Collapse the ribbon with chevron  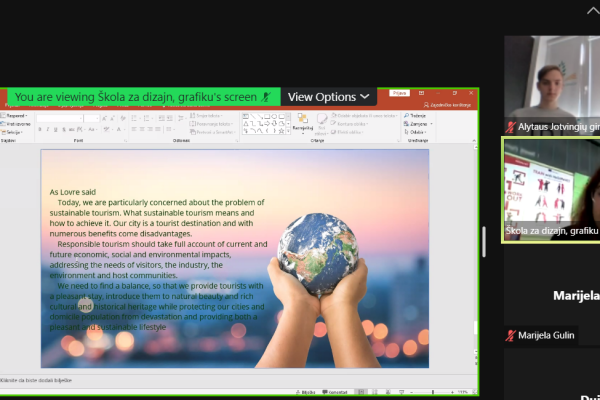(474, 140)
